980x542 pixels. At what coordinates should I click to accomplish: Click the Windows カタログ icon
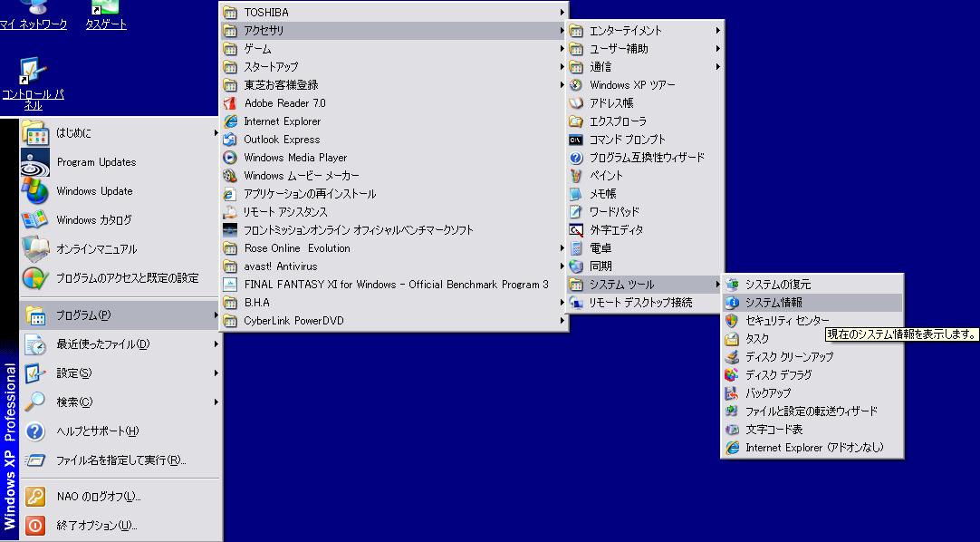(x=35, y=219)
